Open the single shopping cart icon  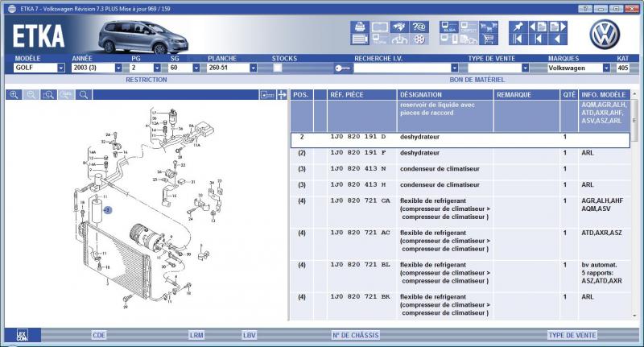tap(489, 39)
